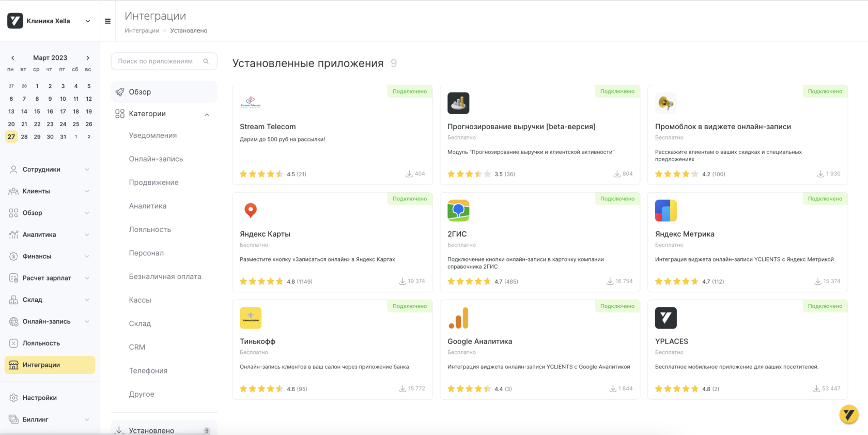
Task: Open the revenue forecasting app icon
Action: pyautogui.click(x=458, y=103)
